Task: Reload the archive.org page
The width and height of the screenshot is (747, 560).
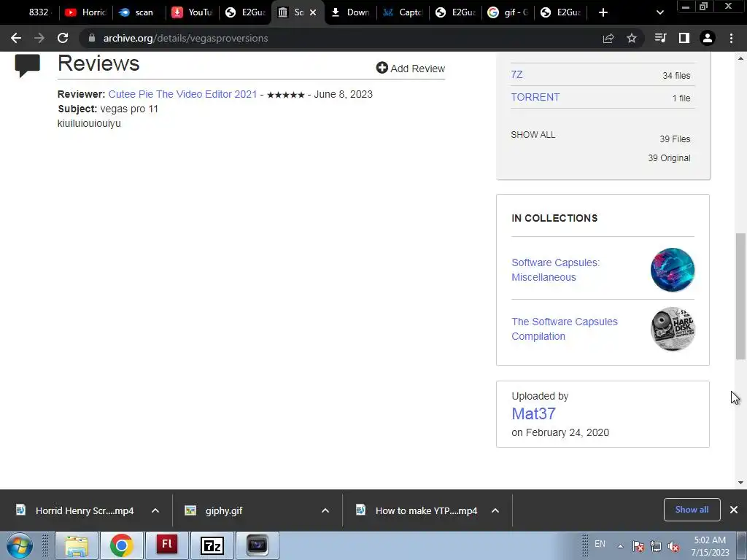Action: [63, 38]
